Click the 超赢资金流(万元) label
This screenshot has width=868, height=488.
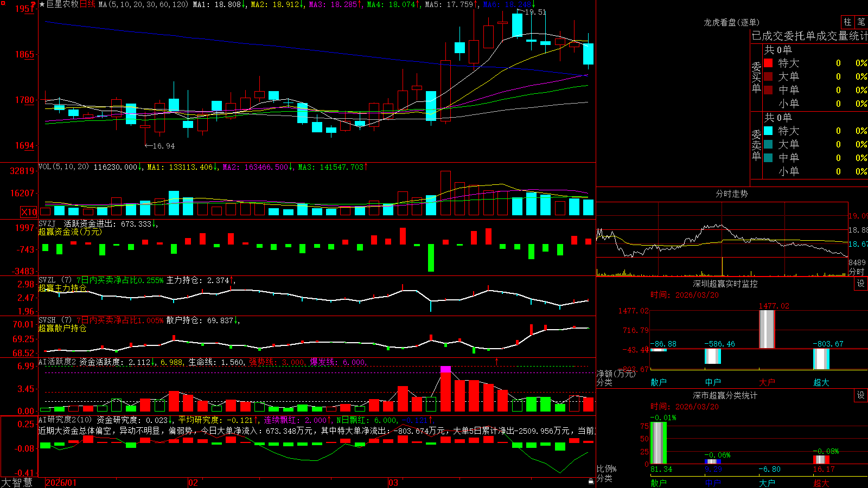tap(70, 232)
